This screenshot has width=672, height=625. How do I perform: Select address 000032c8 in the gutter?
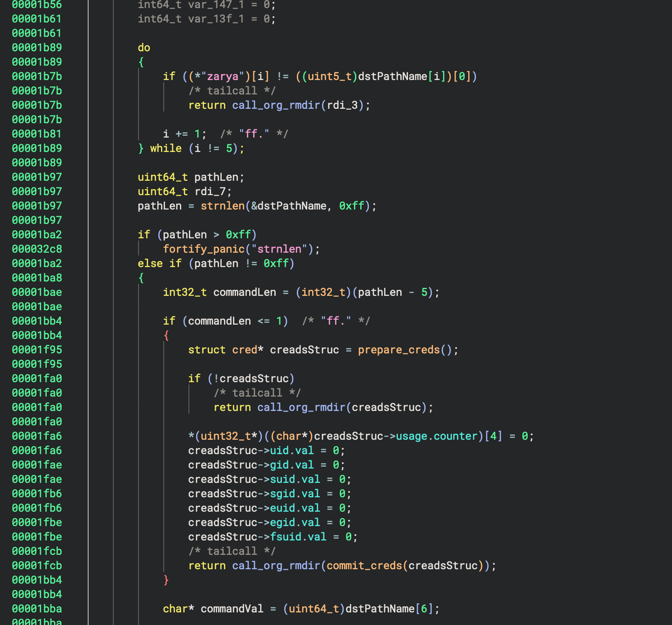pos(37,249)
